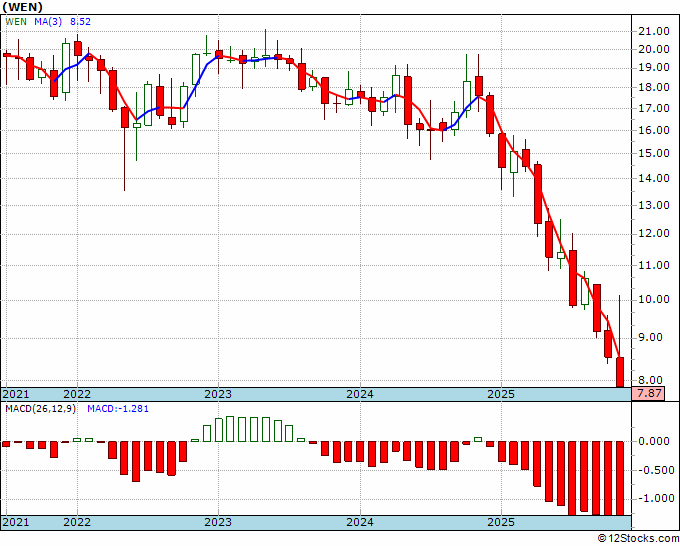Click the 0.000 MACD axis label
The image size is (680, 546).
coord(654,441)
